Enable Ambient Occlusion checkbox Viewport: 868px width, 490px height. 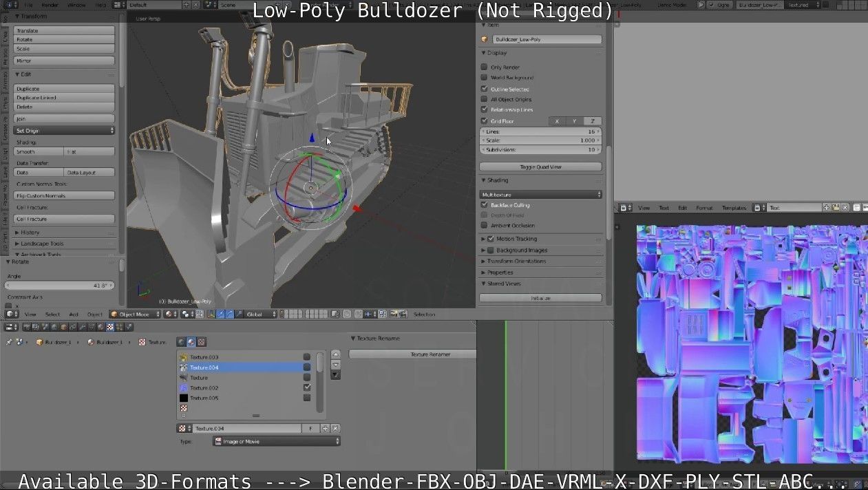[x=484, y=225]
